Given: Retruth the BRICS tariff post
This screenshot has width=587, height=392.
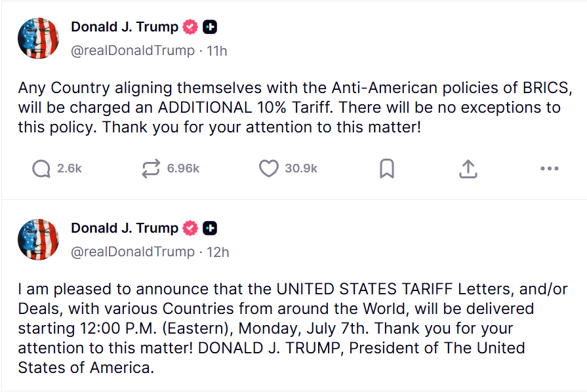Looking at the screenshot, I should coord(151,169).
